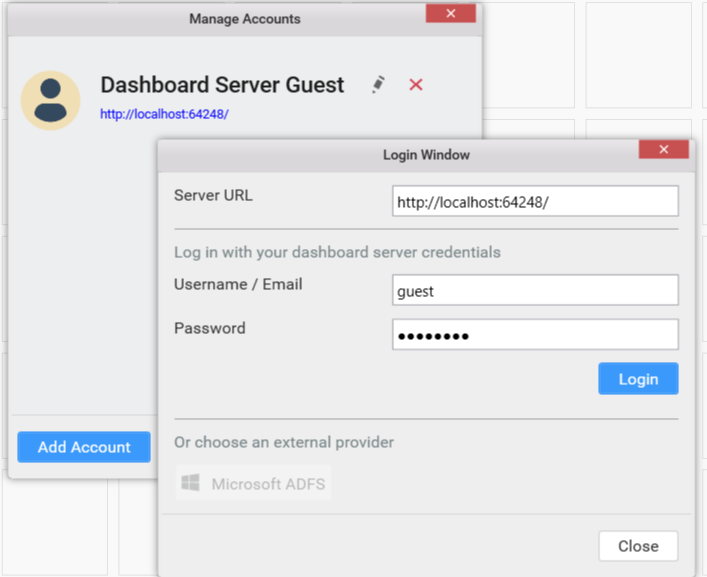707x577 pixels.
Task: Click the Dashboard Server Guest account name
Action: pos(222,85)
